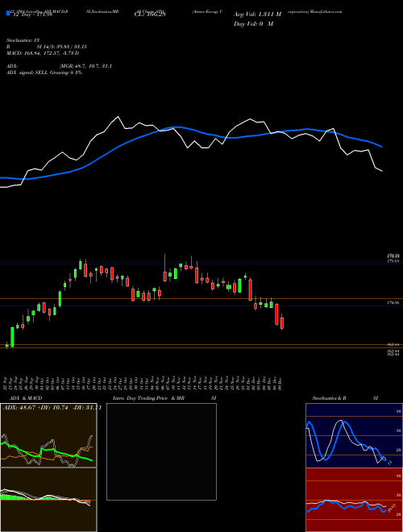Click the "Avg Vol: 1.311 M" text
403x532 pixels.
(257, 15)
